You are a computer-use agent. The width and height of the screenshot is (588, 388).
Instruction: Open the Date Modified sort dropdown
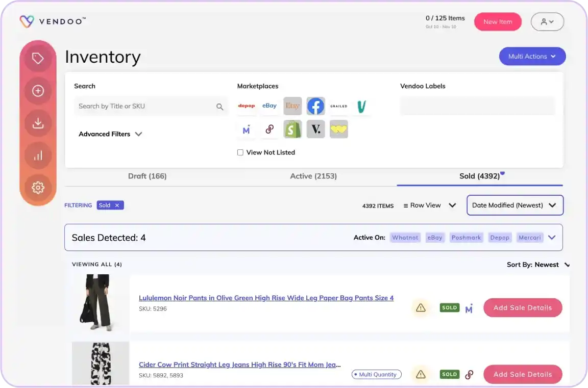pyautogui.click(x=514, y=205)
